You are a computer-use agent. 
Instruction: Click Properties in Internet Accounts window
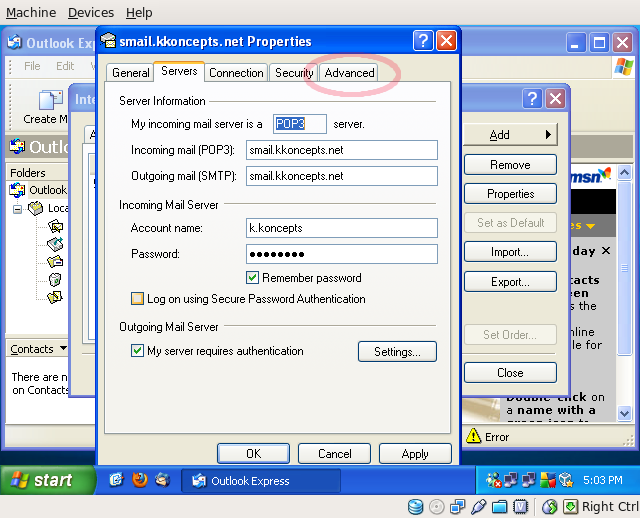click(510, 193)
